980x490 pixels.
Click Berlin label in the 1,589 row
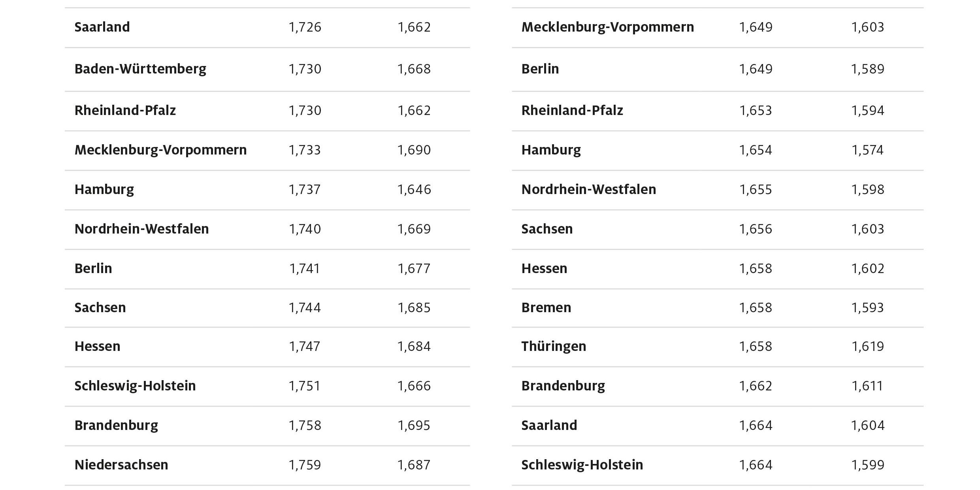click(x=540, y=69)
